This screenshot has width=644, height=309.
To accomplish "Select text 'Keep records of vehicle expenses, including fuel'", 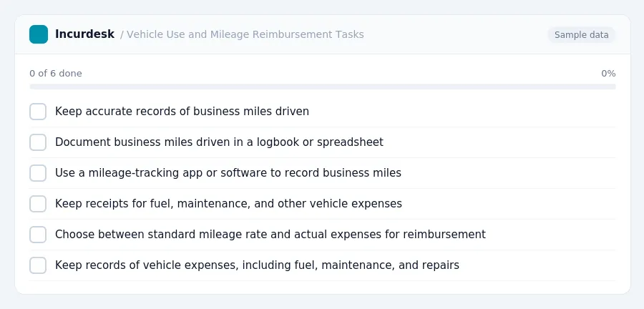I will point(187,265).
